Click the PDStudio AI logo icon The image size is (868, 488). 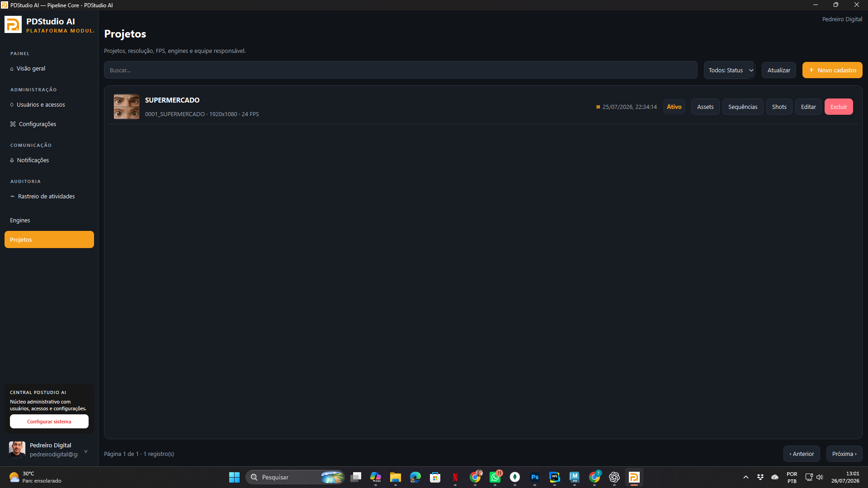tap(13, 24)
